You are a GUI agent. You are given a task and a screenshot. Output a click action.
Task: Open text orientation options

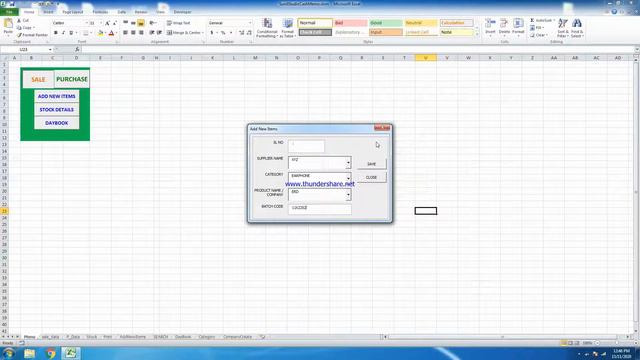(x=152, y=23)
